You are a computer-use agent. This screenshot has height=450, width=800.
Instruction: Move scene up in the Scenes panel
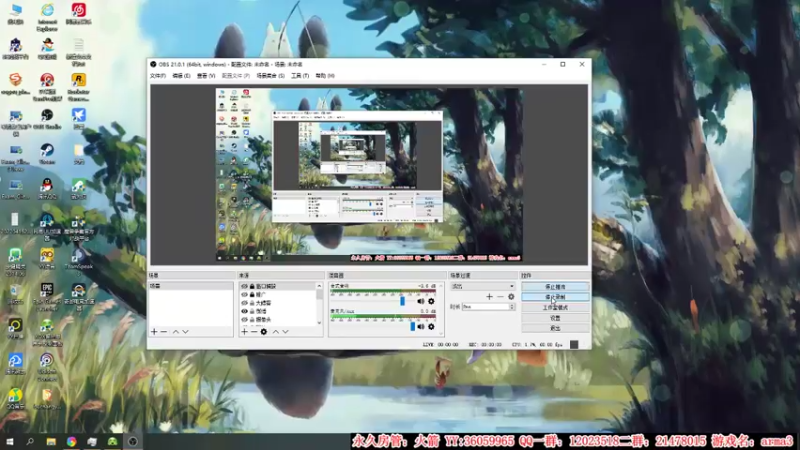point(176,332)
